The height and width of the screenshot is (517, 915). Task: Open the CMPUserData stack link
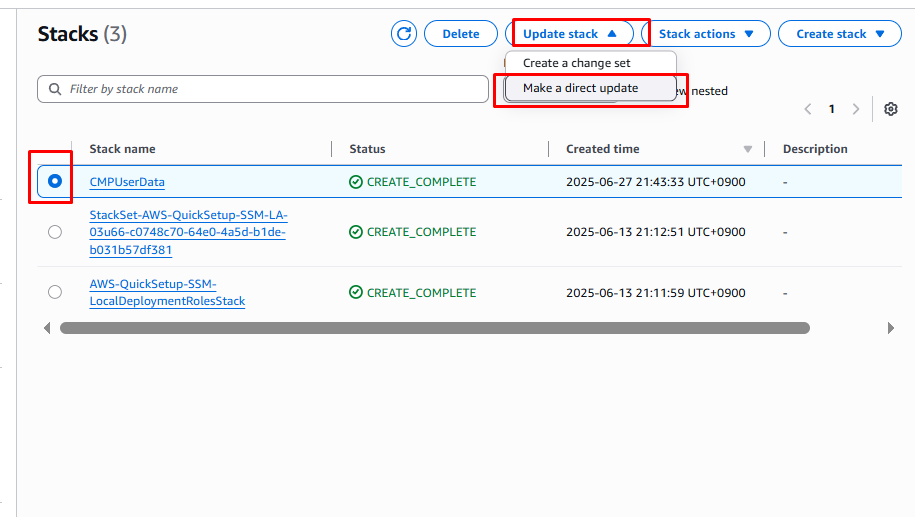click(127, 182)
